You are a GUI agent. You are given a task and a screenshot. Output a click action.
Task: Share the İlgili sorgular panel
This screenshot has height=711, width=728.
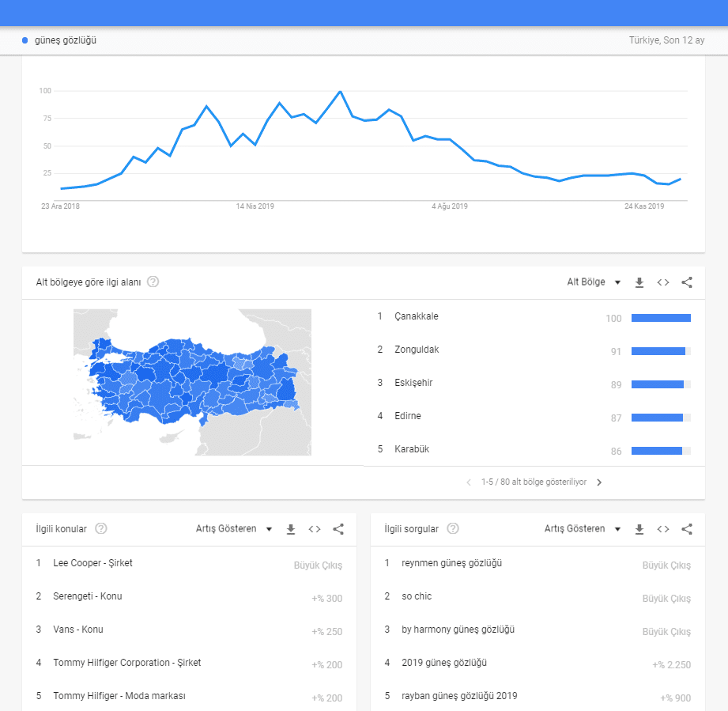click(687, 529)
